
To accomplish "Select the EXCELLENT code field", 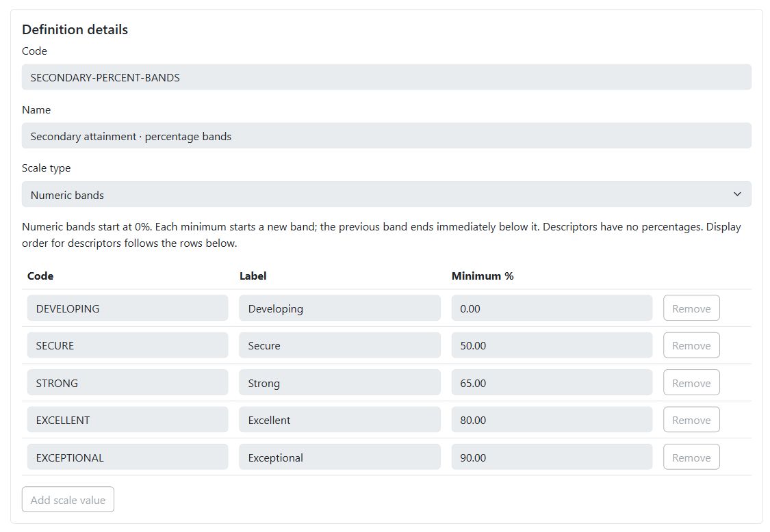I will coord(128,420).
